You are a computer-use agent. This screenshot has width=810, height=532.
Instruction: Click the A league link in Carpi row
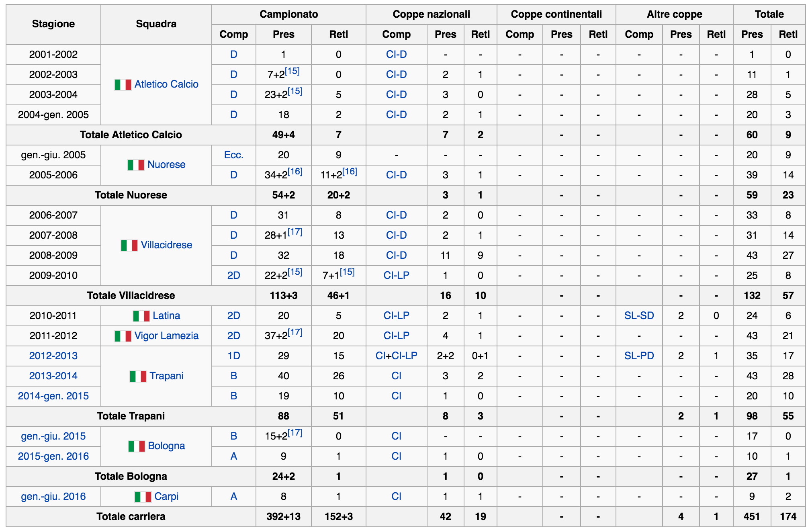(x=234, y=497)
